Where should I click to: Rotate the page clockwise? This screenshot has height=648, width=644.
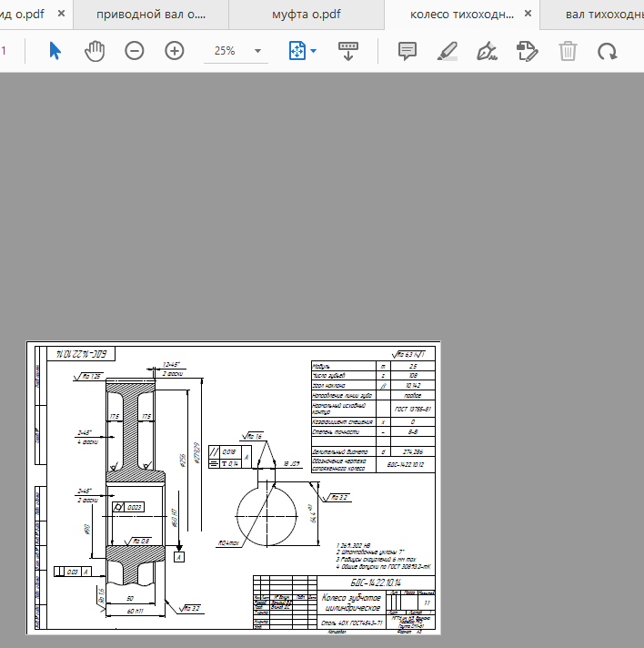pos(607,51)
